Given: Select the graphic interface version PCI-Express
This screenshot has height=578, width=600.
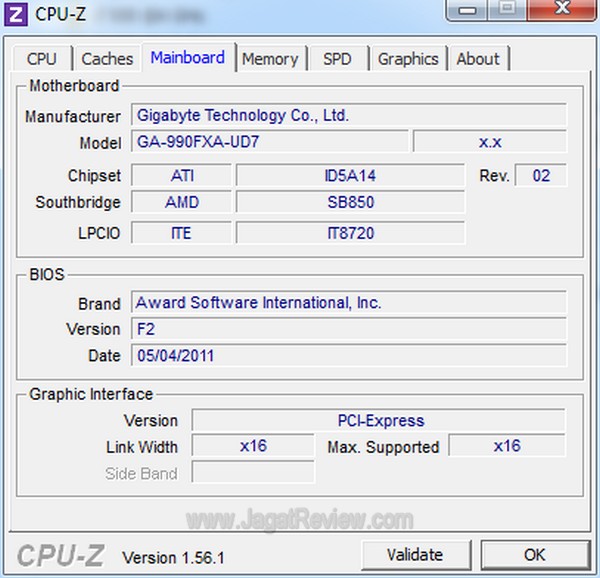Looking at the screenshot, I should pos(378,420).
